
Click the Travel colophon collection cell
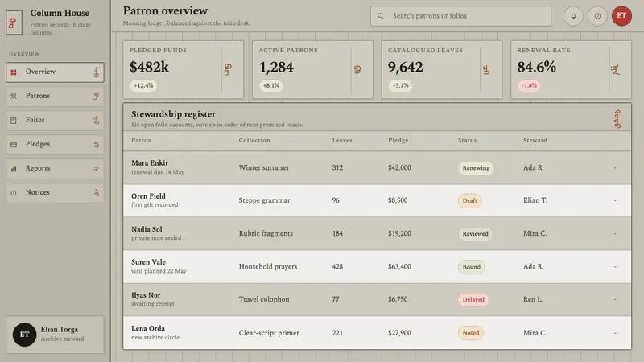(264, 299)
